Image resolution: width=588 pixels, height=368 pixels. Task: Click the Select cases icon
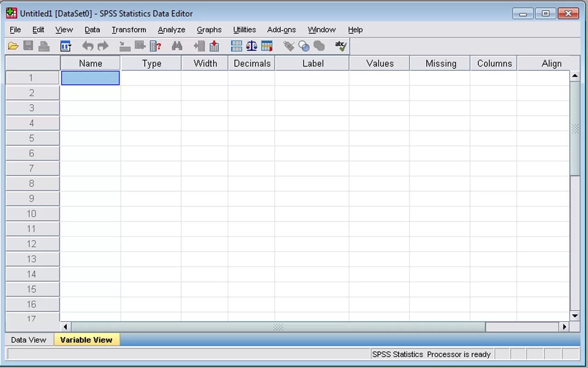[x=267, y=46]
